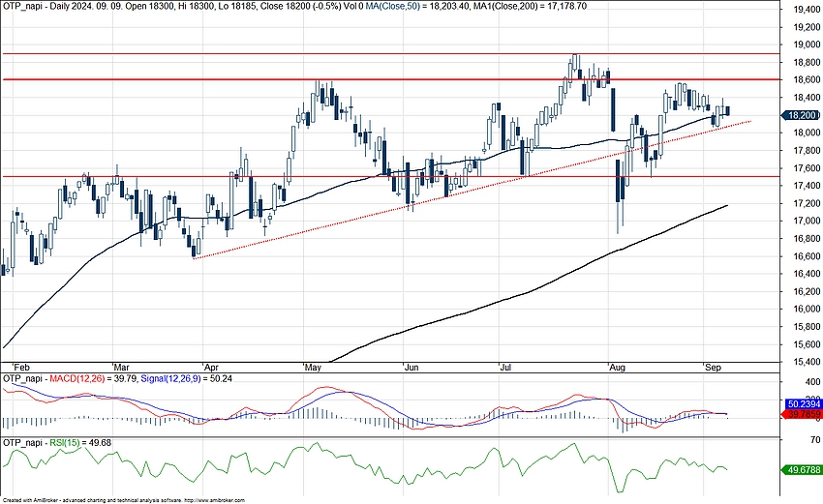
Task: Click the 400 MACD axis label
Action: [x=814, y=382]
